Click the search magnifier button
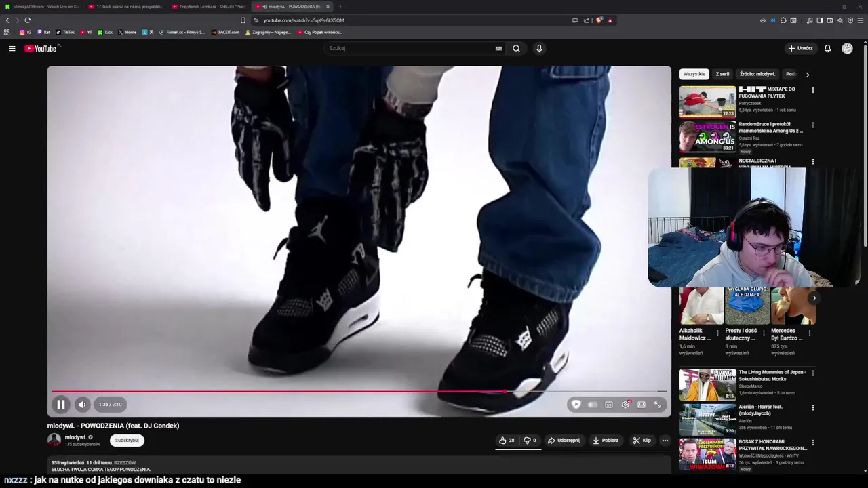868x488 pixels. click(x=516, y=48)
